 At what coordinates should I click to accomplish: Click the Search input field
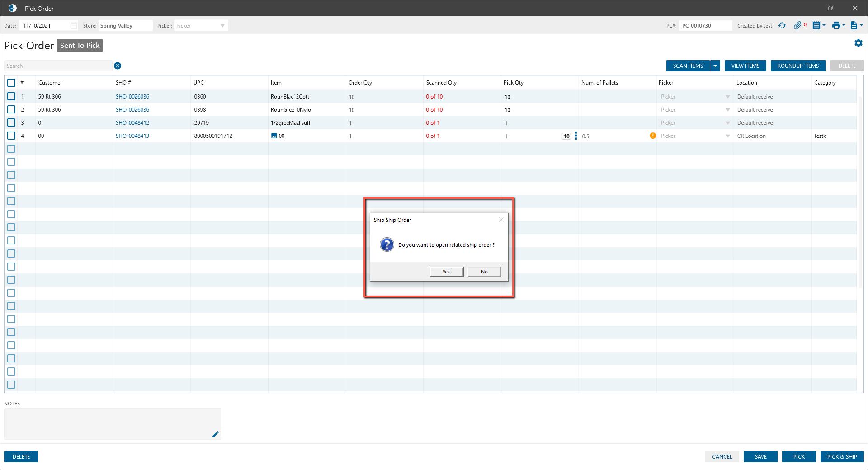coord(58,66)
